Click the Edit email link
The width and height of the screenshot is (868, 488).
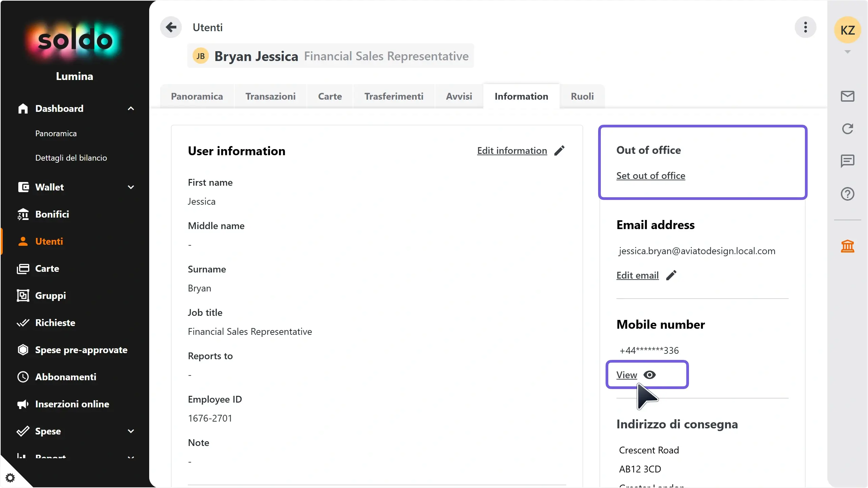click(x=637, y=275)
